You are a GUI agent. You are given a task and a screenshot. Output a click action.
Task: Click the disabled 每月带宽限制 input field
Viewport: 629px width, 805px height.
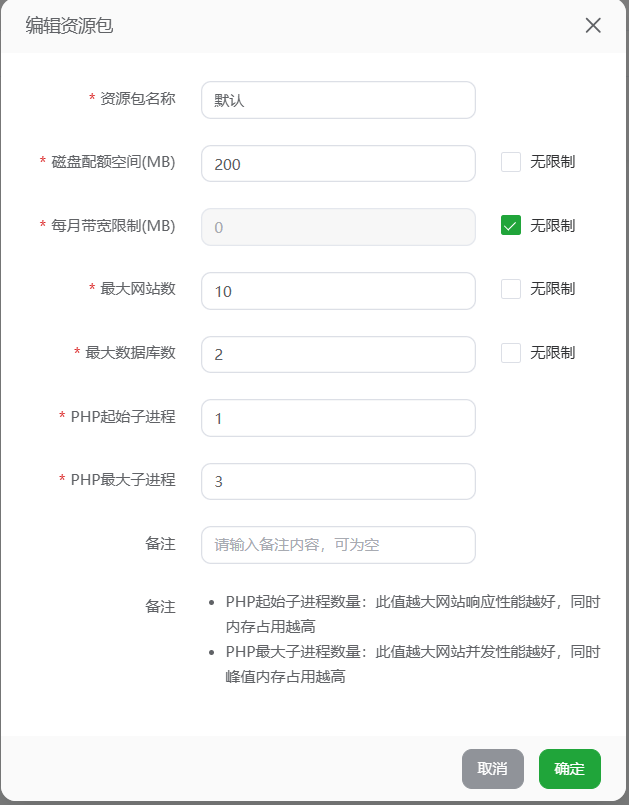coord(338,227)
